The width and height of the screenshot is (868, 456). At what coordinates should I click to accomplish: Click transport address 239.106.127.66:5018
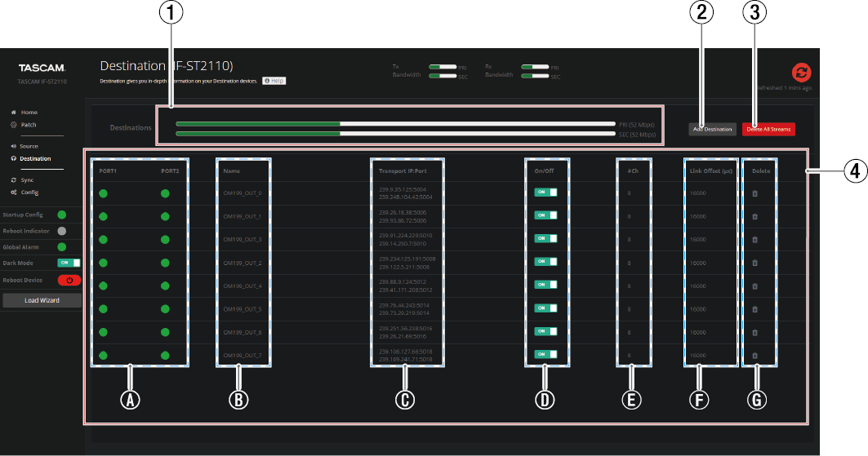coord(406,352)
